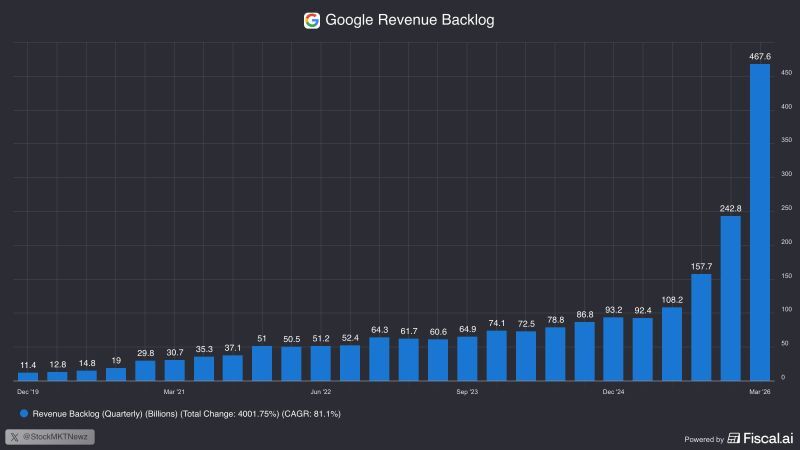Viewport: 800px width, 450px height.
Task: Click the 11.4 value label
Action: (28, 365)
